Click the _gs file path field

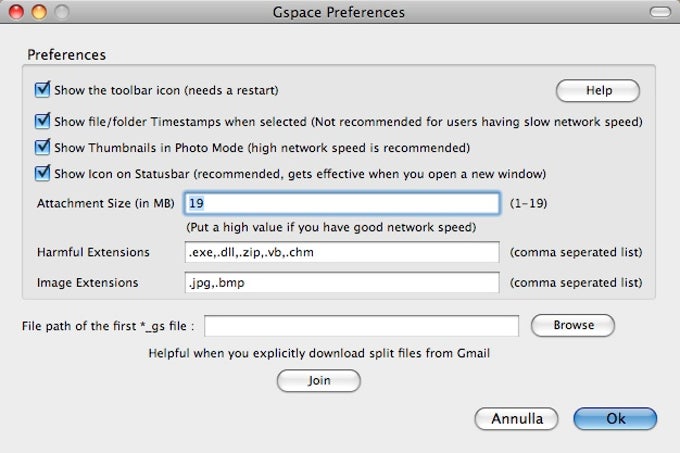(362, 326)
